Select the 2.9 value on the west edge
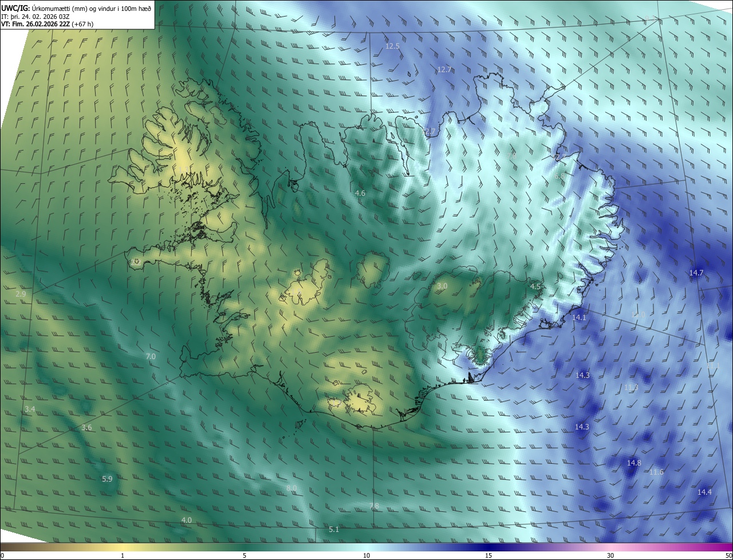Screen dimensions: 733x560 point(21,294)
